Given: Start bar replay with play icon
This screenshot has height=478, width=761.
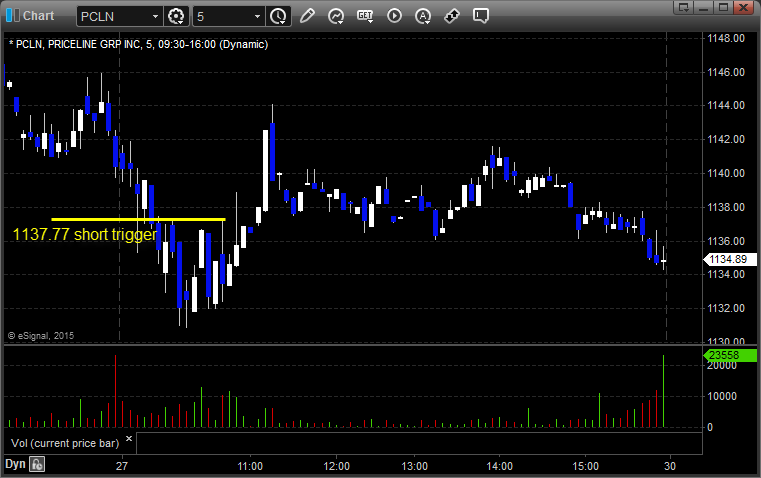Looking at the screenshot, I should [x=394, y=16].
